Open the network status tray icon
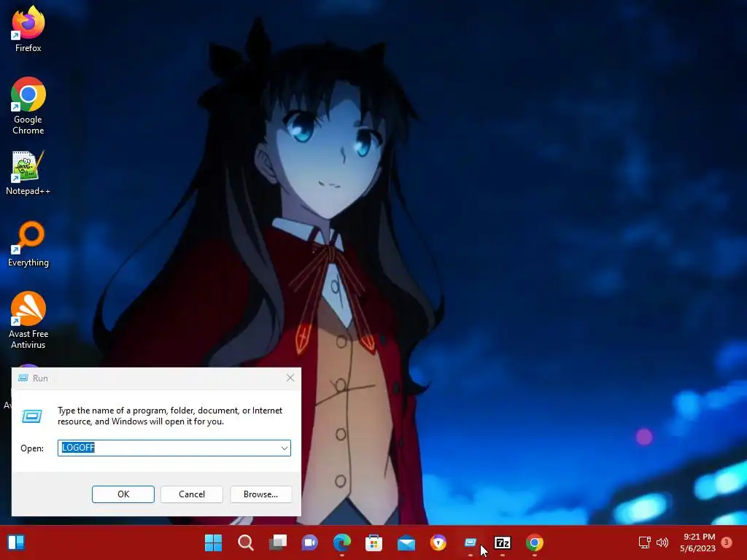Image resolution: width=747 pixels, height=560 pixels. (x=645, y=542)
